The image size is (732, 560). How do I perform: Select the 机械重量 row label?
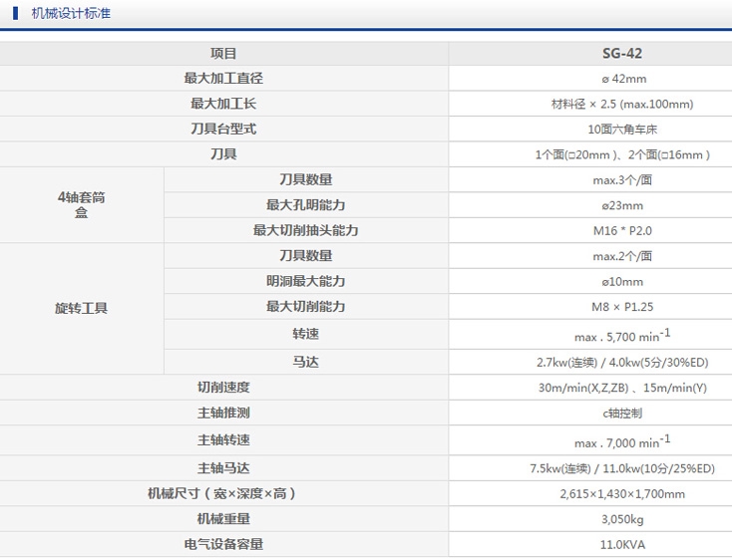pyautogui.click(x=223, y=518)
